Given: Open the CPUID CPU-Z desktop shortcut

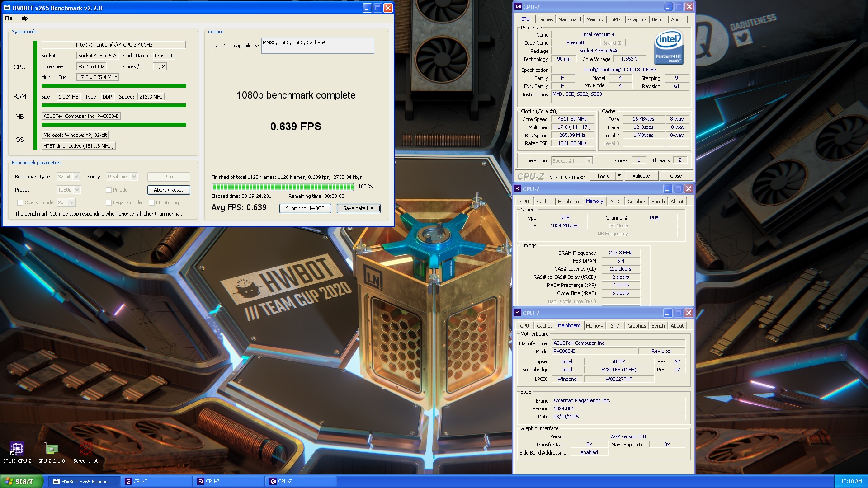Looking at the screenshot, I should pyautogui.click(x=17, y=452).
